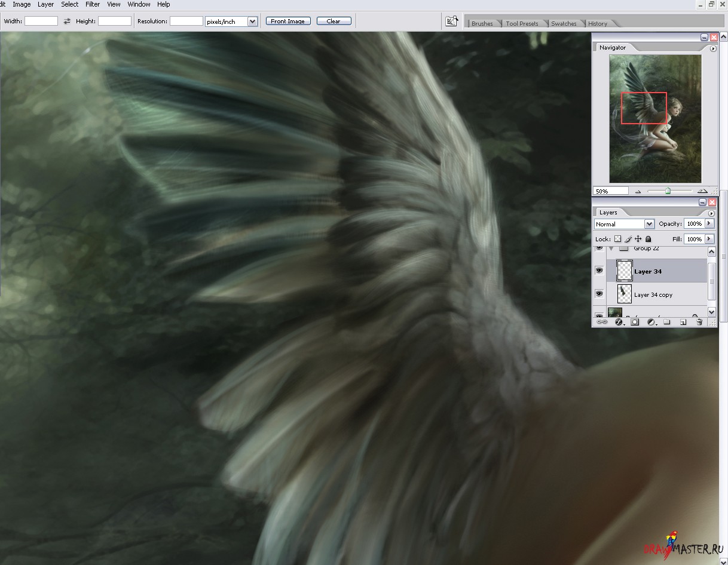
Task: Open the Navigator panel options menu
Action: 712,49
